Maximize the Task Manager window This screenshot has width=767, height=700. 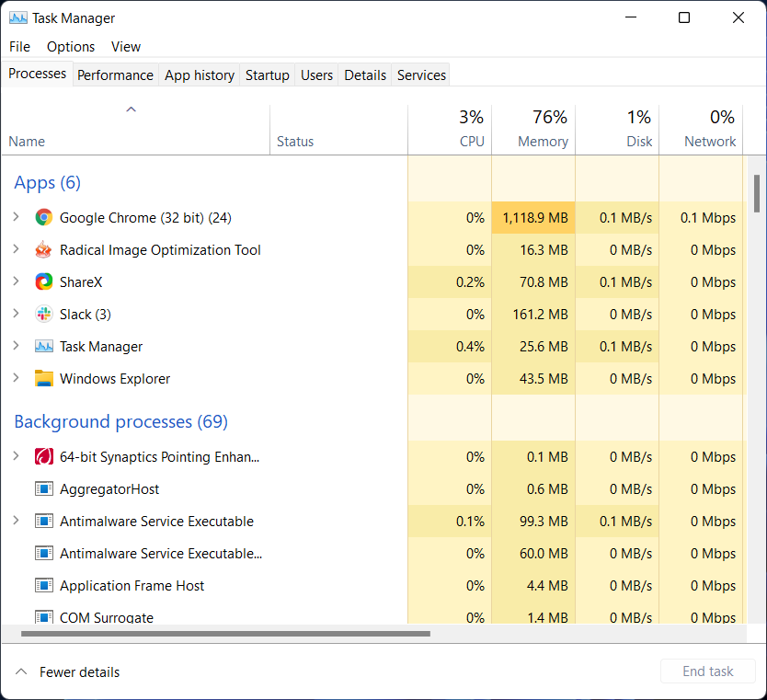[x=684, y=17]
